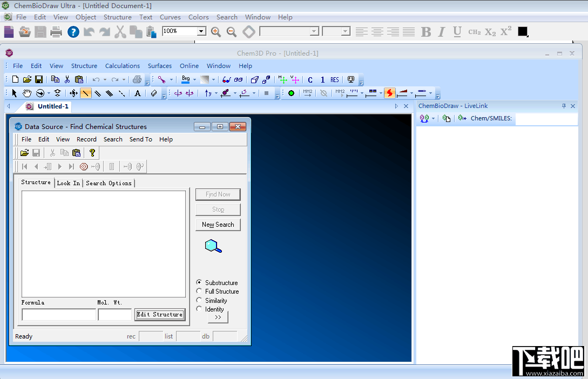The image size is (588, 379).
Task: Click the Chem/SMILES input field in LiveLink
Action: coord(546,118)
